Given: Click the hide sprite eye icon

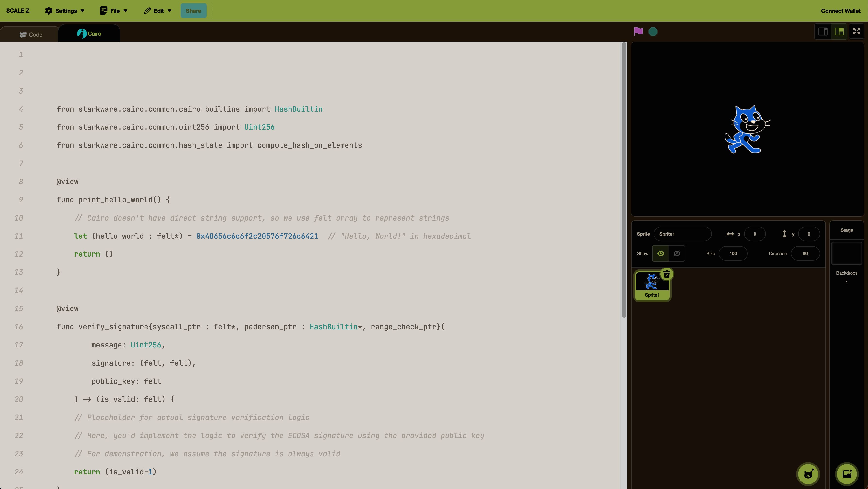Looking at the screenshot, I should 677,254.
